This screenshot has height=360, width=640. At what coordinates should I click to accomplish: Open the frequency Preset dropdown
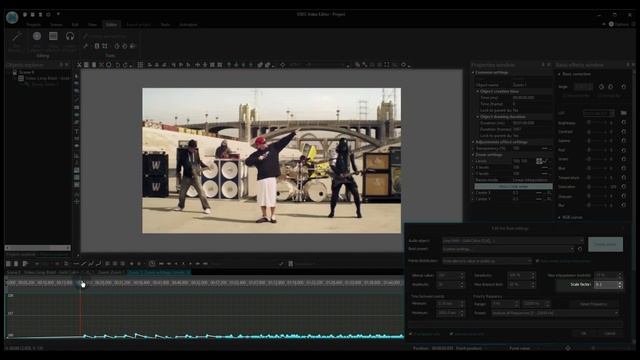click(x=554, y=313)
